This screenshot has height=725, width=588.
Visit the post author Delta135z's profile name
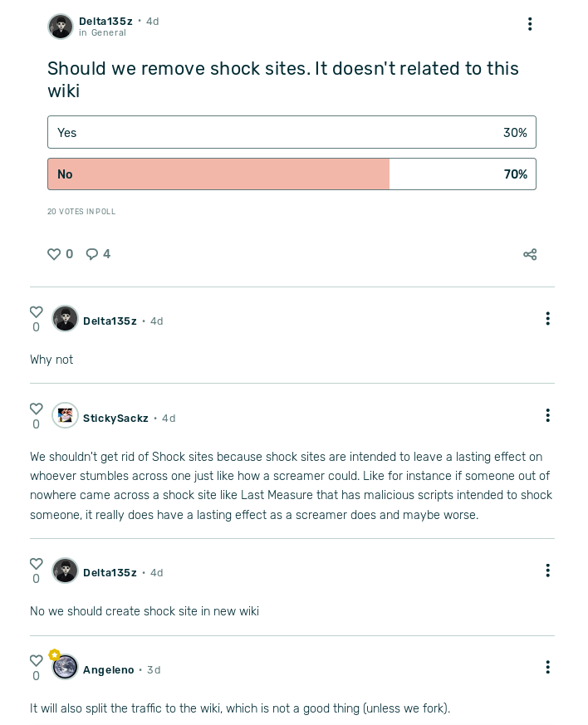pyautogui.click(x=105, y=21)
